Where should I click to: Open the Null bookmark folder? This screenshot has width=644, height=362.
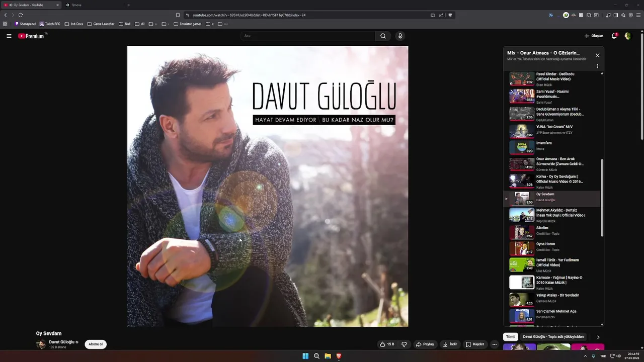pyautogui.click(x=124, y=24)
